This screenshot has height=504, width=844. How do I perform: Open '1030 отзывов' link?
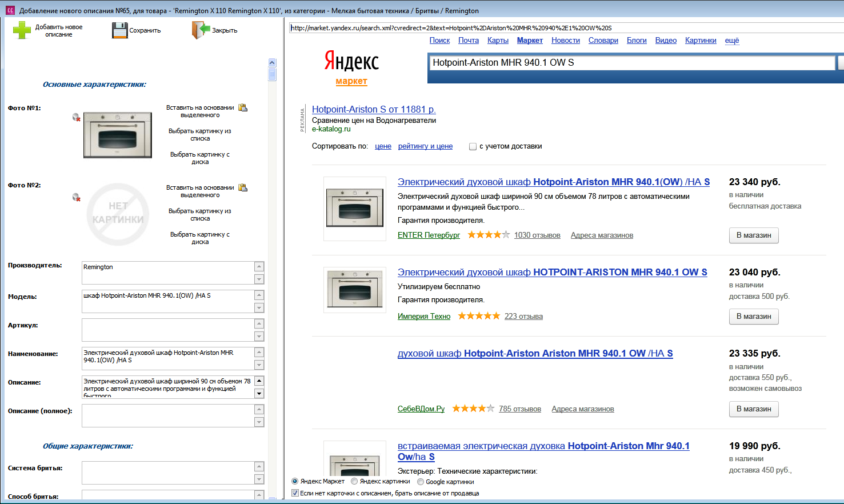(537, 235)
